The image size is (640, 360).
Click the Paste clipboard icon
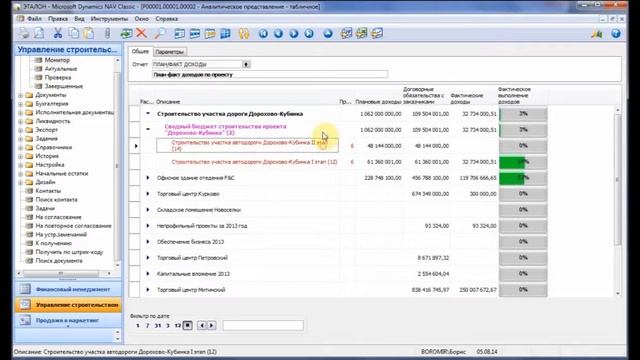click(x=89, y=33)
